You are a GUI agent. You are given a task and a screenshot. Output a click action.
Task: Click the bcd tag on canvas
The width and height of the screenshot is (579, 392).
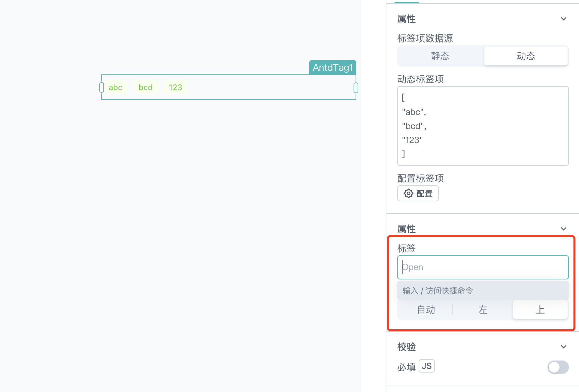pyautogui.click(x=146, y=87)
